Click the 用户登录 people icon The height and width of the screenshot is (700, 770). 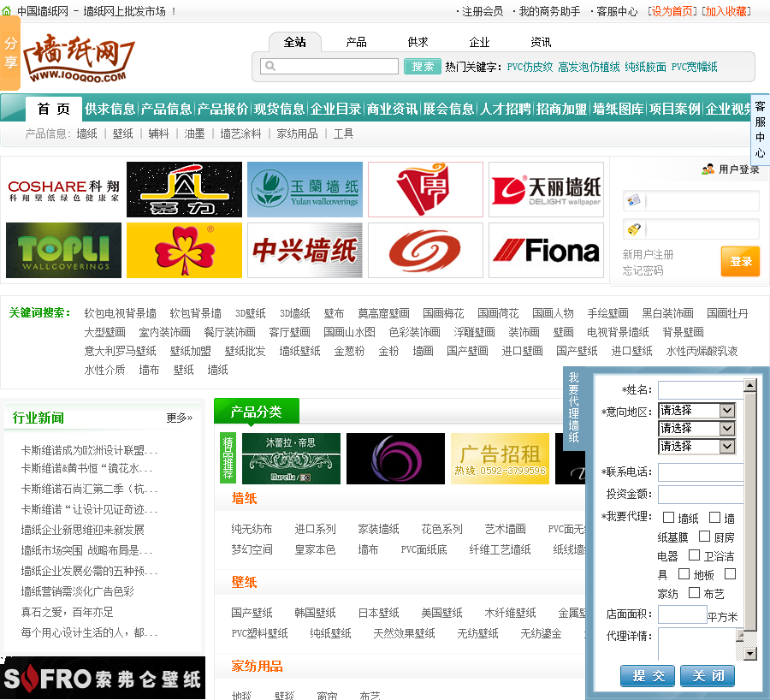[x=708, y=169]
